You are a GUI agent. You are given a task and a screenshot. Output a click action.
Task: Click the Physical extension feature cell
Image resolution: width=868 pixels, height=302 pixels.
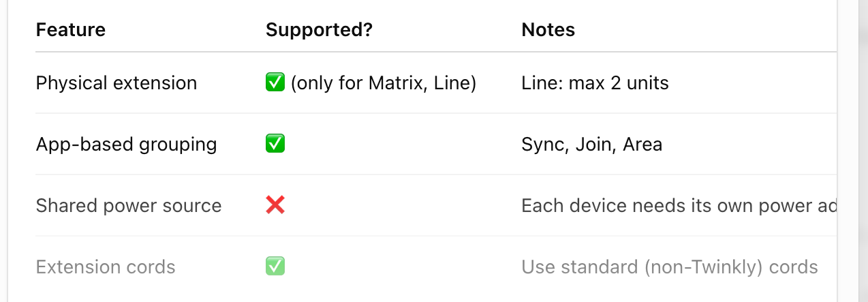117,83
